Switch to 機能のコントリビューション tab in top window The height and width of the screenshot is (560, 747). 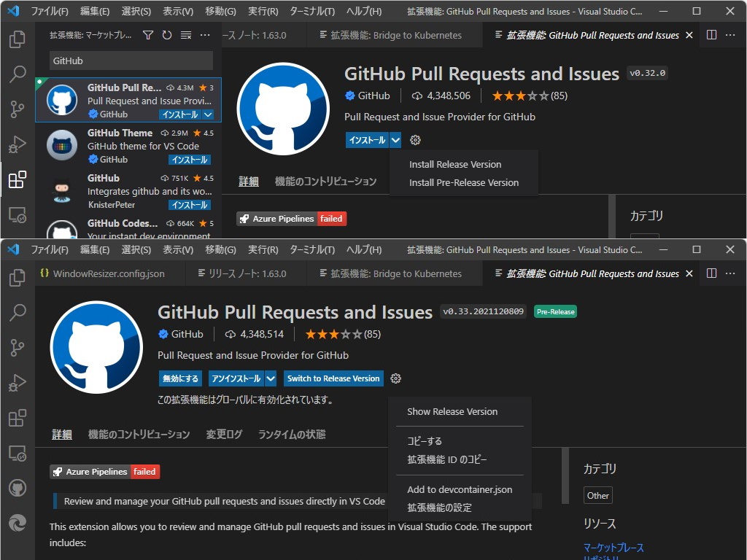(x=326, y=182)
